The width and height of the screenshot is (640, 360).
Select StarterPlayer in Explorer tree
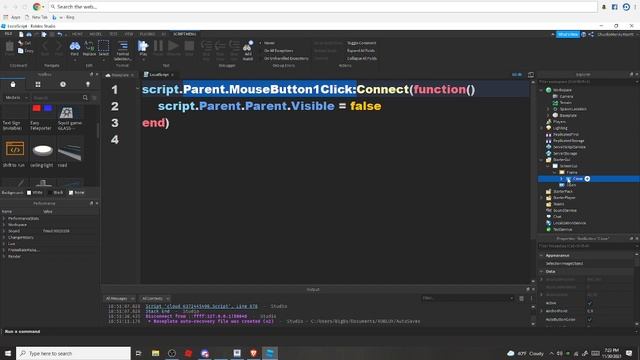pyautogui.click(x=564, y=198)
